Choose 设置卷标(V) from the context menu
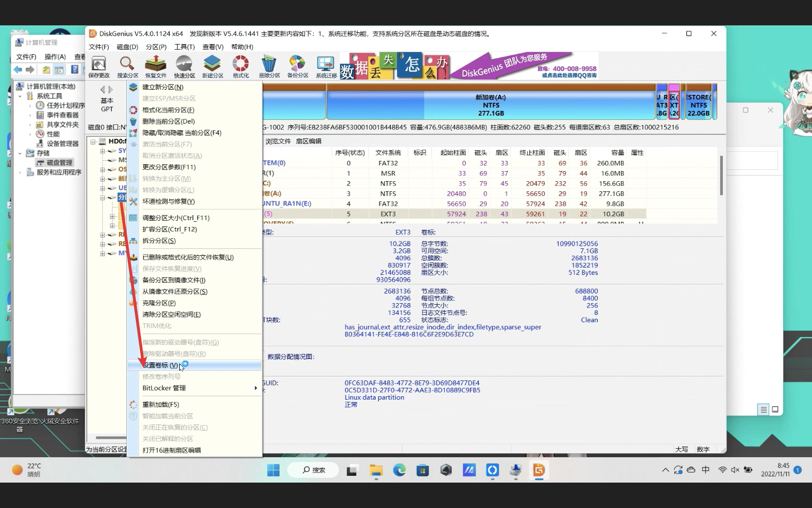Viewport: 812px width, 508px height. click(x=195, y=365)
